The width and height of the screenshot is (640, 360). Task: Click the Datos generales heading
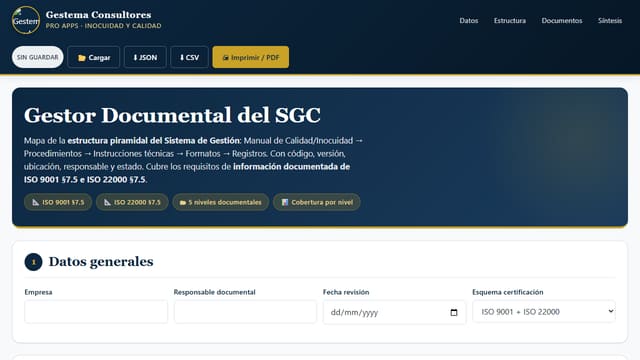[x=101, y=262]
